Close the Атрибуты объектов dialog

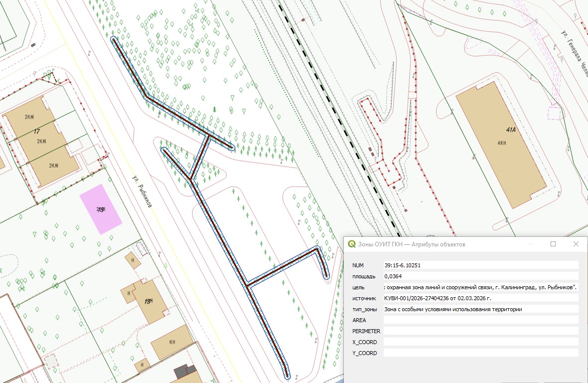[576, 244]
